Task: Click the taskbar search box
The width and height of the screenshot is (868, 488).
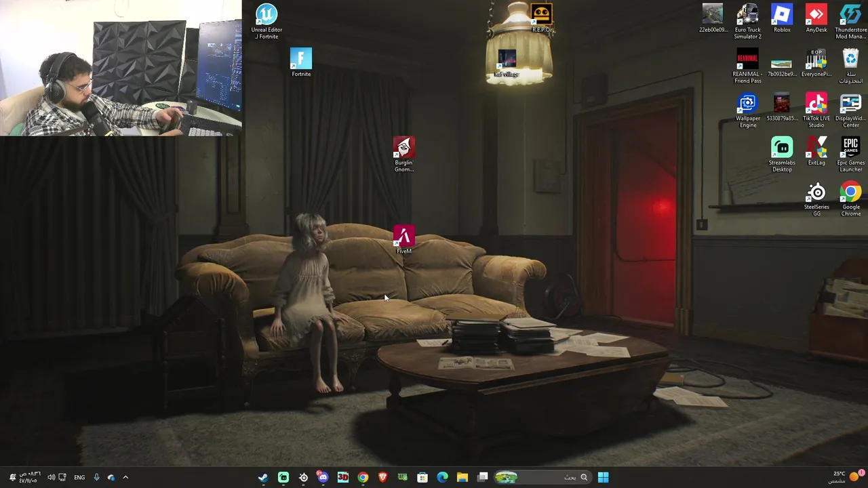Action: (542, 477)
